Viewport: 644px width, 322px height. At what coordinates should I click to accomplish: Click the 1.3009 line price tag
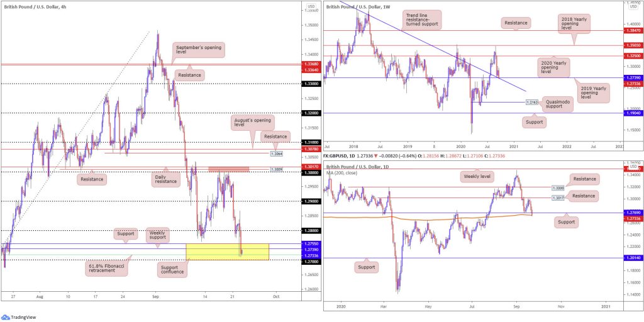(277, 169)
